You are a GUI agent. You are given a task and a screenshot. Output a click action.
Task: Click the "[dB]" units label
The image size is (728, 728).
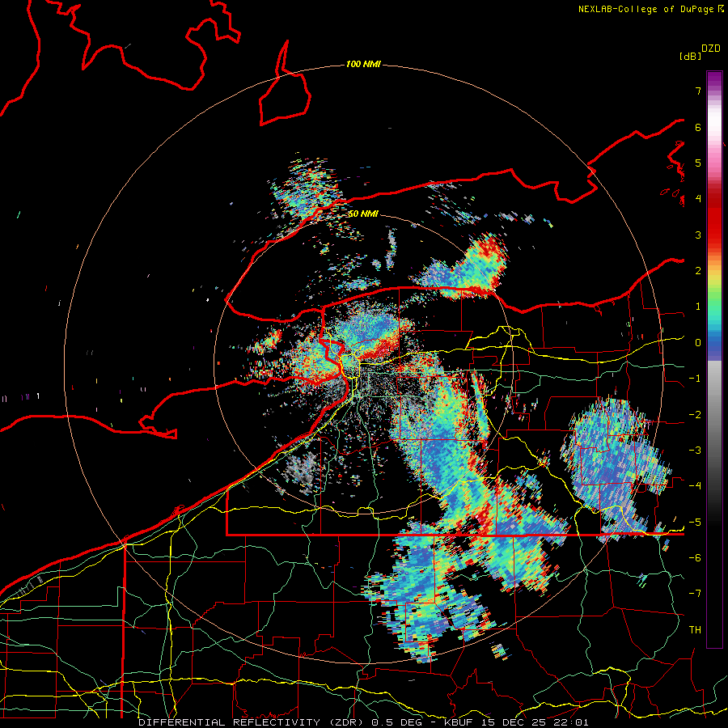tap(690, 56)
